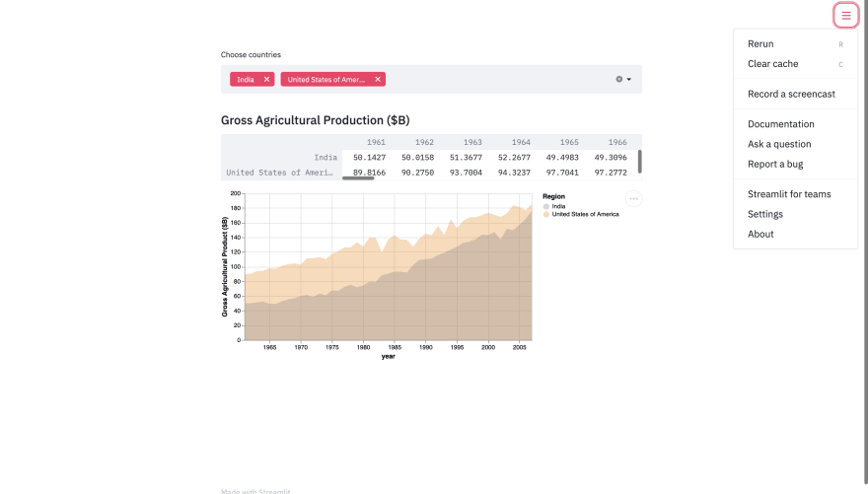Open Documentation menu entry
Viewport: 868px width, 494px height.
coord(795,124)
